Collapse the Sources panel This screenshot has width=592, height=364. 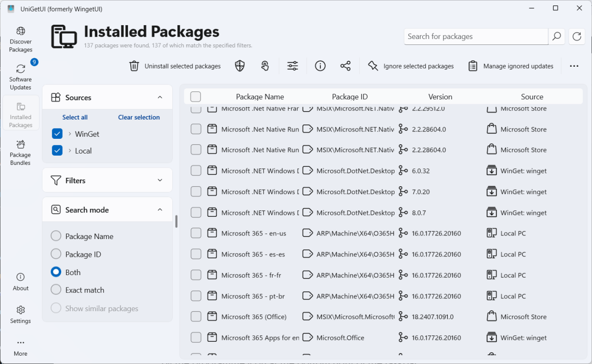(x=160, y=97)
